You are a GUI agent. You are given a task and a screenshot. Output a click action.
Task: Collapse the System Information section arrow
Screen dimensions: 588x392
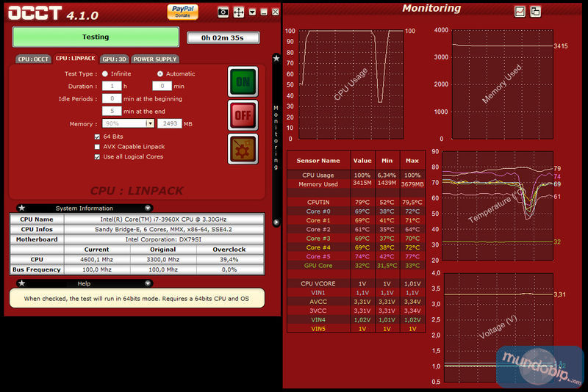(148, 208)
